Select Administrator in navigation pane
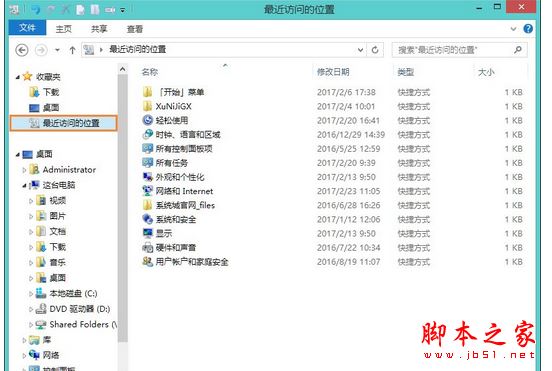Image resolution: width=552 pixels, height=371 pixels. 69,170
